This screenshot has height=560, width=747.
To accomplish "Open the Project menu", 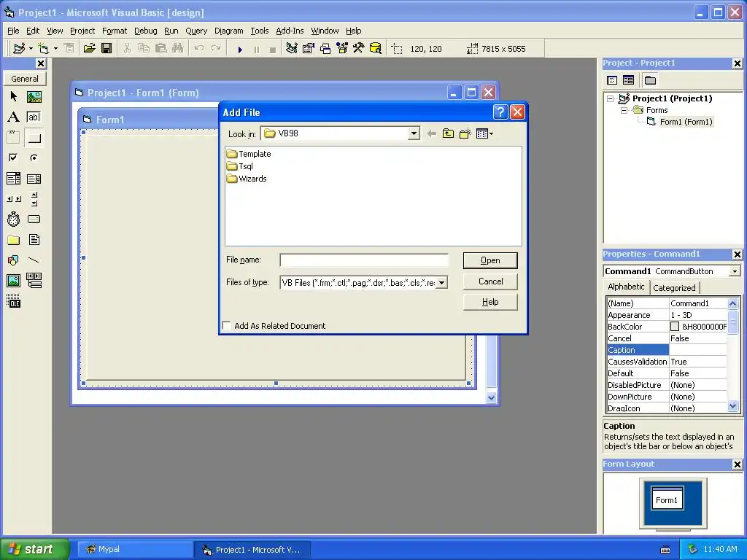I will point(82,31).
